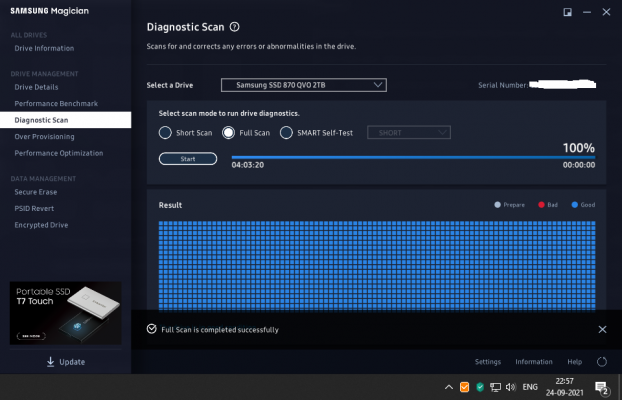The width and height of the screenshot is (622, 400).
Task: Click the remaining time 00:00:00
Action: point(579,165)
